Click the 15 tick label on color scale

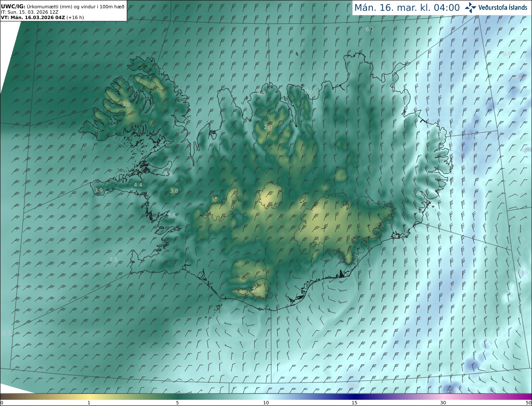pyautogui.click(x=355, y=403)
